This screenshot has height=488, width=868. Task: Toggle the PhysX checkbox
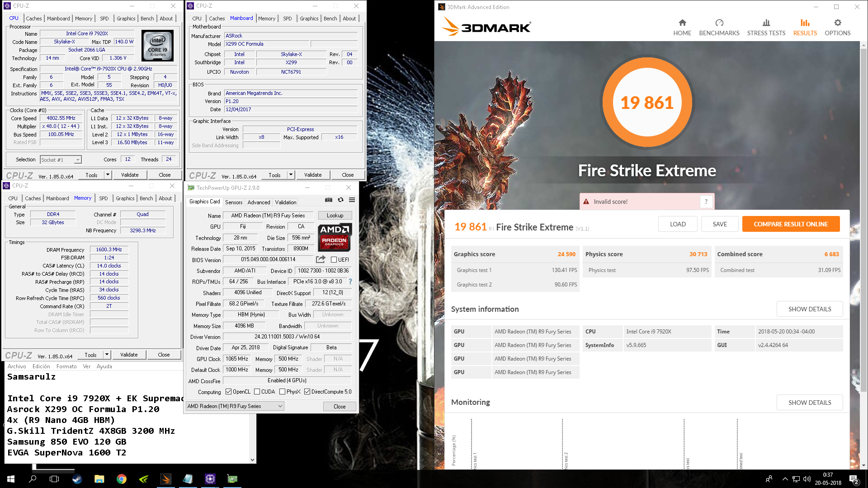tap(282, 392)
